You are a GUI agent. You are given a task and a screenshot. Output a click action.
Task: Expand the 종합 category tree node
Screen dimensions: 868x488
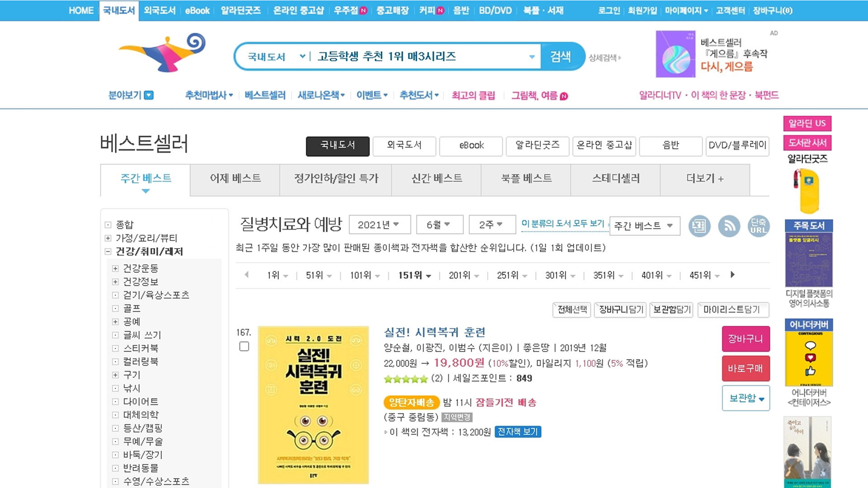click(108, 225)
